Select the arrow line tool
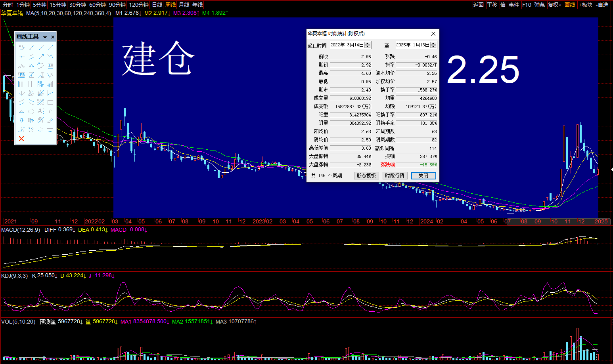The height and width of the screenshot is (364, 613). click(40, 57)
